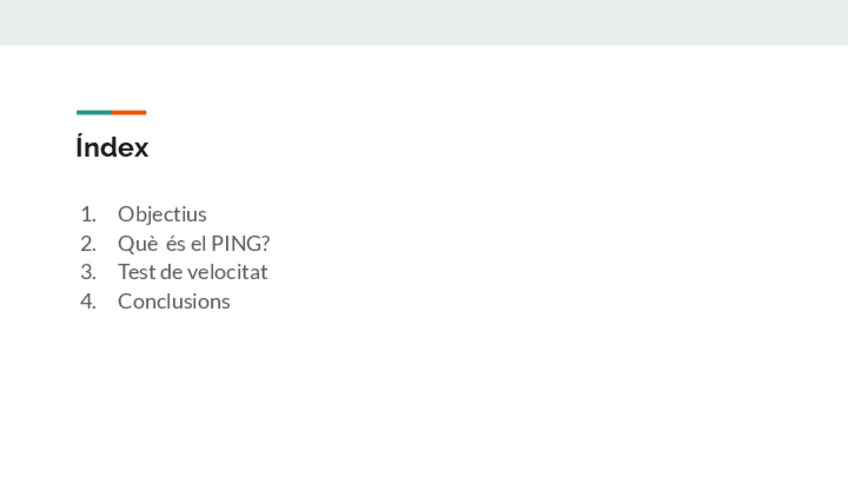Click the letter "C" starting Conclusions

[x=124, y=301]
